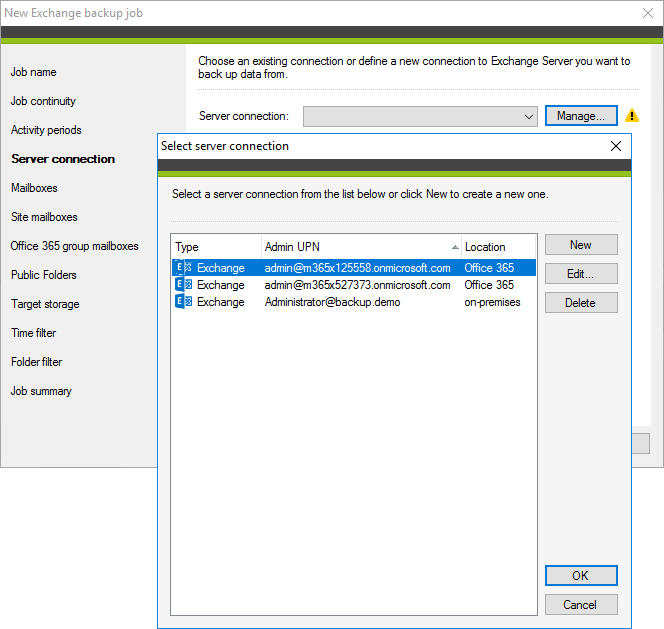The image size is (664, 629).
Task: Click on-premises location cell
Action: coord(492,302)
